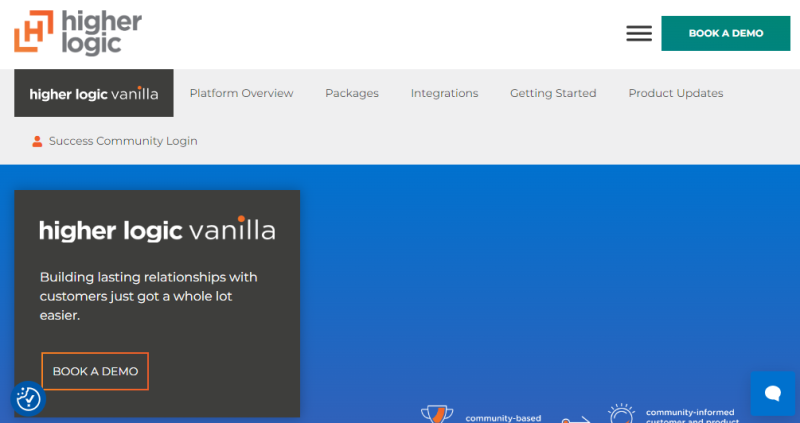The image size is (800, 423).
Task: Open the Integrations section
Action: coord(444,93)
